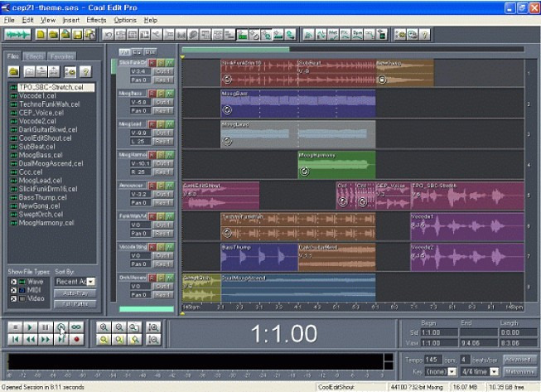
Task: Select Vocode1.cel in the file list
Action: click(x=37, y=96)
